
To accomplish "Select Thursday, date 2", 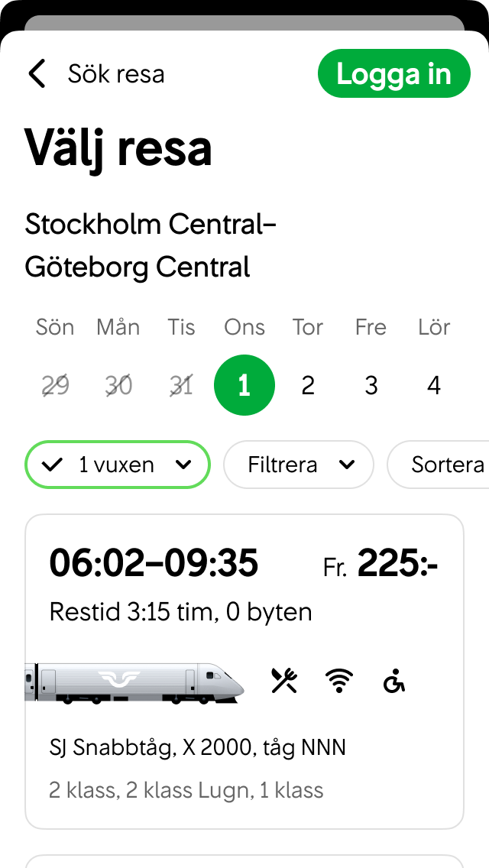I will pos(307,385).
